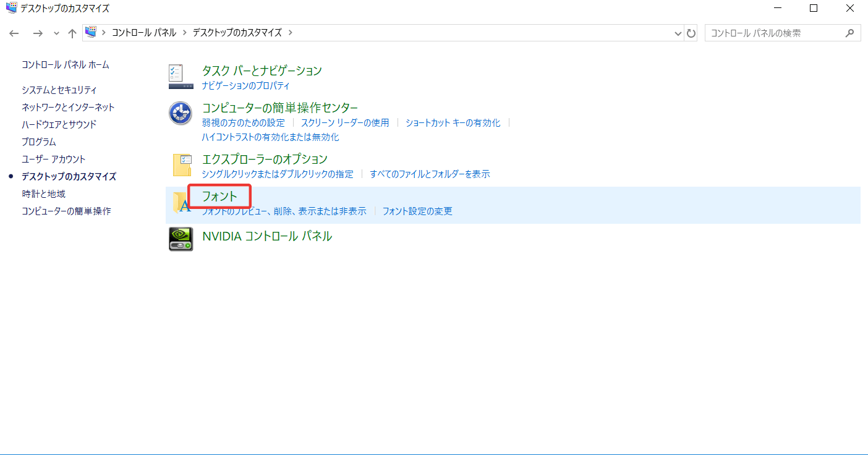Click the search magnifier icon
Viewport: 868px width, 455px height.
click(x=850, y=33)
